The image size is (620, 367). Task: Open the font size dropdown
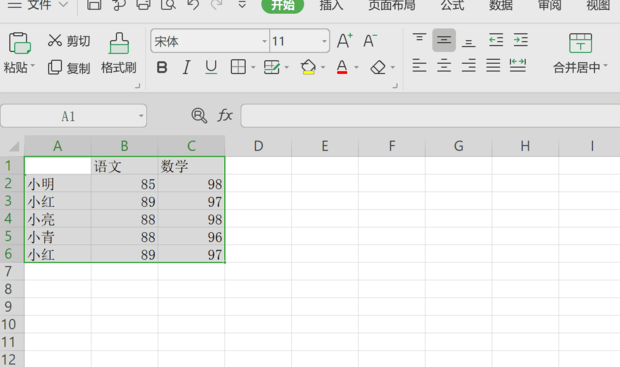coord(324,41)
